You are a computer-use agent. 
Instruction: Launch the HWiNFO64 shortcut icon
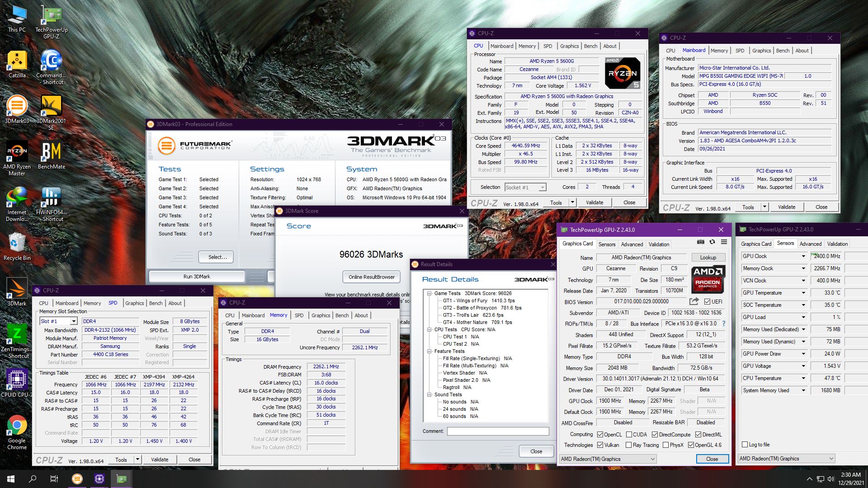point(52,204)
